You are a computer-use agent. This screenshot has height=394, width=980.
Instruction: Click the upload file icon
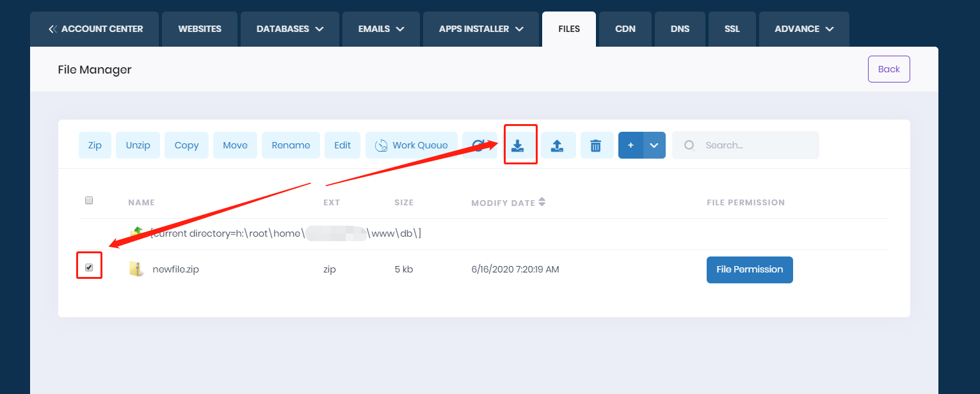tap(558, 145)
